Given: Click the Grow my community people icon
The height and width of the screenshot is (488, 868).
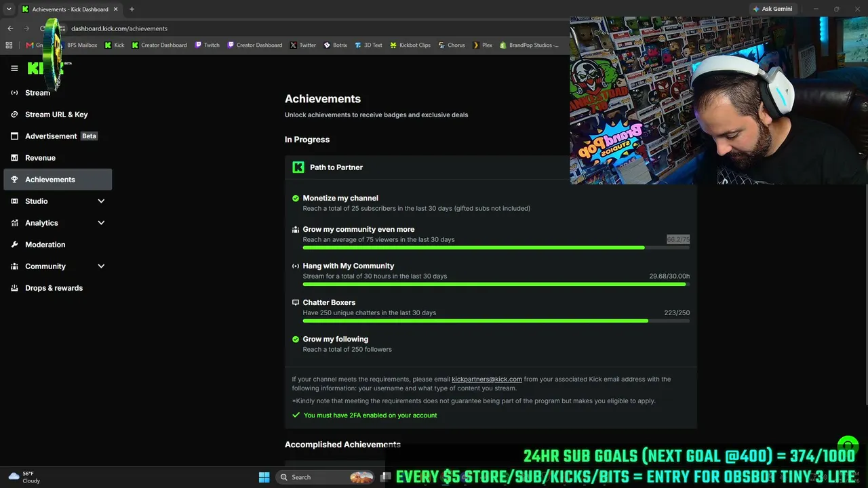Looking at the screenshot, I should 296,230.
